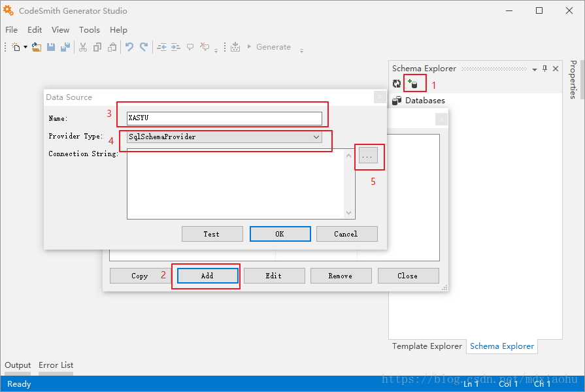Open edit toolbar overflow options arrow
The height and width of the screenshot is (392, 585).
tap(216, 50)
